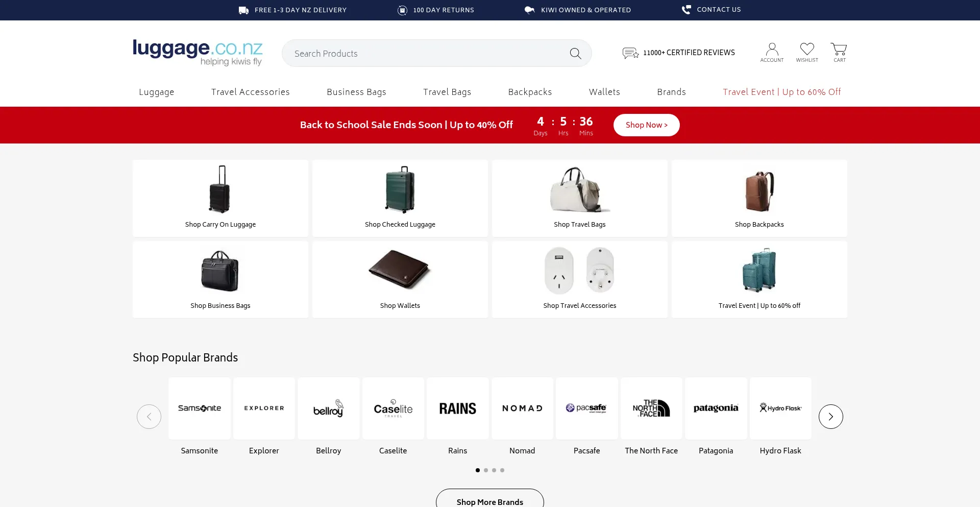This screenshot has height=507, width=980.
Task: Click the Patagonia brand logo
Action: click(x=716, y=408)
